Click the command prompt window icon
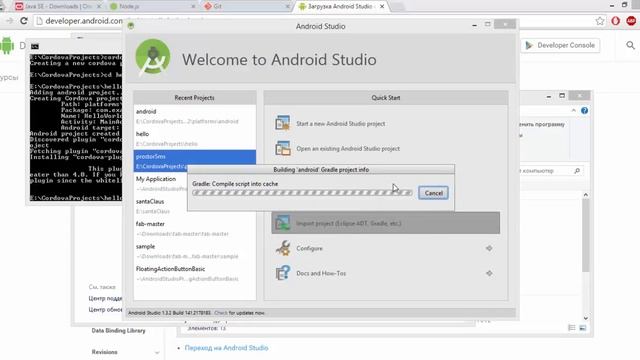This screenshot has width=640, height=360. [35, 46]
